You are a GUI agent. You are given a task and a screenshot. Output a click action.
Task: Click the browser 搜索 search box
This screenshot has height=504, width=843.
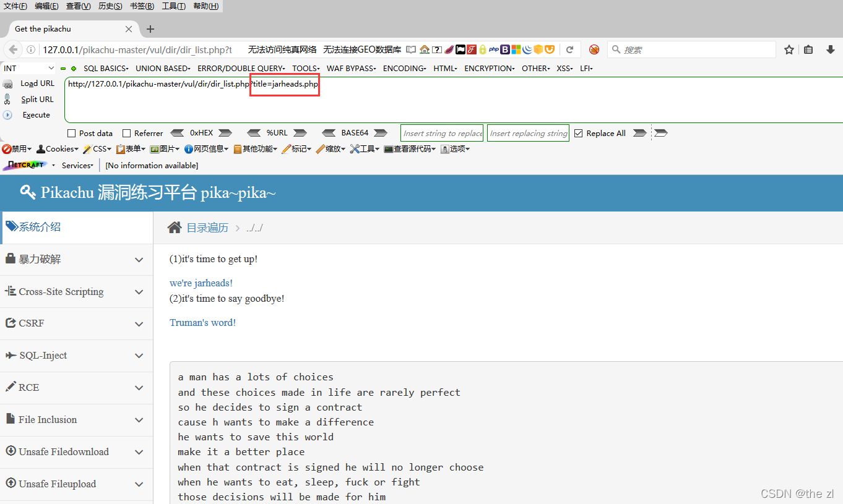click(691, 49)
